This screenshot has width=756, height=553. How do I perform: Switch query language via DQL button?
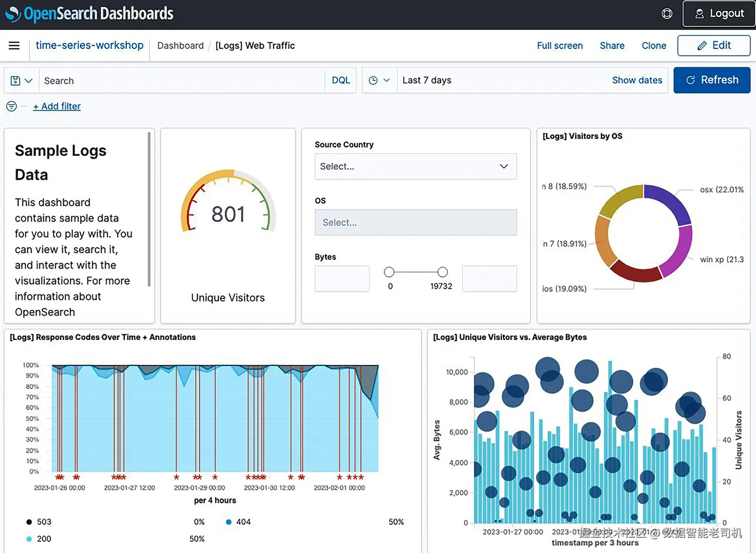click(341, 80)
